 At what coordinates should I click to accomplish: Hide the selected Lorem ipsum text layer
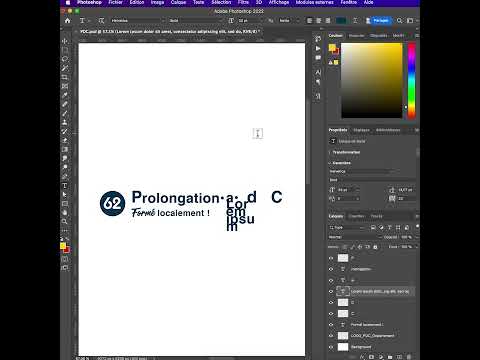(331, 291)
